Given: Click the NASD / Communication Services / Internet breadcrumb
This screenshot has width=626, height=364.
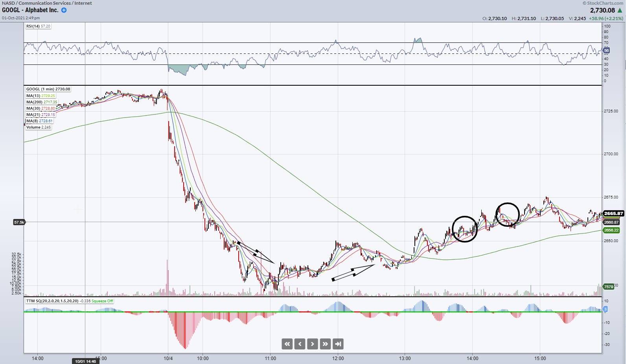Looking at the screenshot, I should [47, 3].
